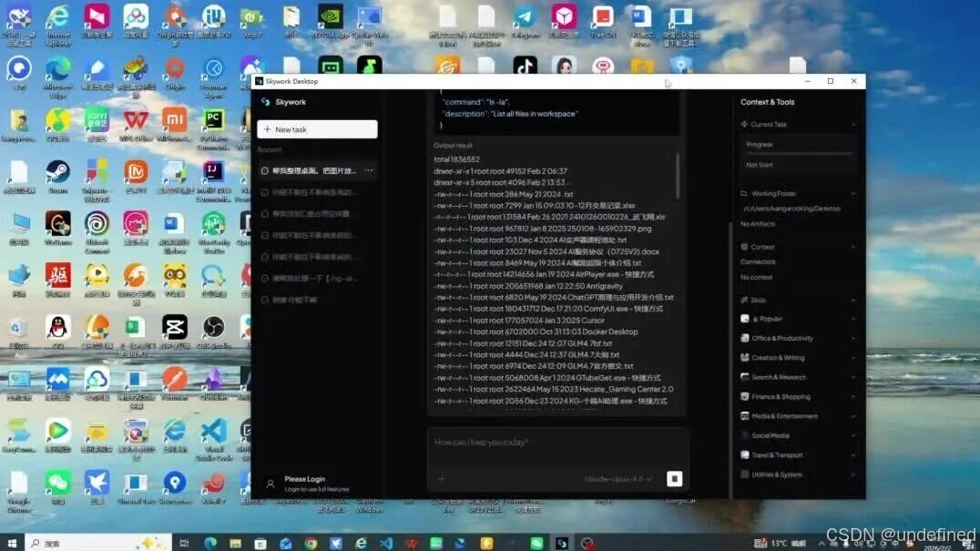Image resolution: width=980 pixels, height=551 pixels.
Task: Click the plus attach icon in the chat box
Action: click(441, 478)
